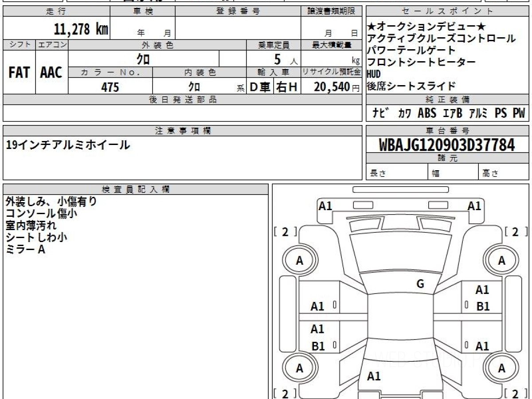Viewport: 532px width, 399px height.
Task: Select the color number 475
Action: 110,87
